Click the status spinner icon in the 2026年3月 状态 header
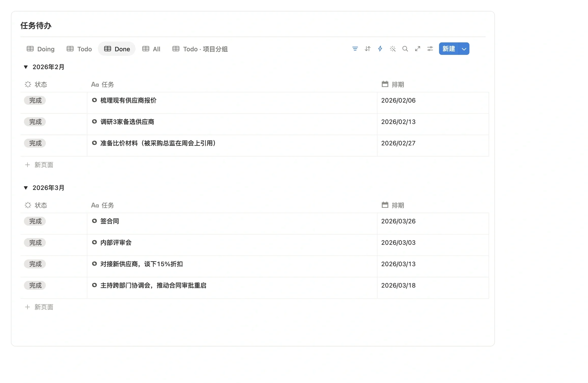The width and height of the screenshot is (588, 383). 28,205
